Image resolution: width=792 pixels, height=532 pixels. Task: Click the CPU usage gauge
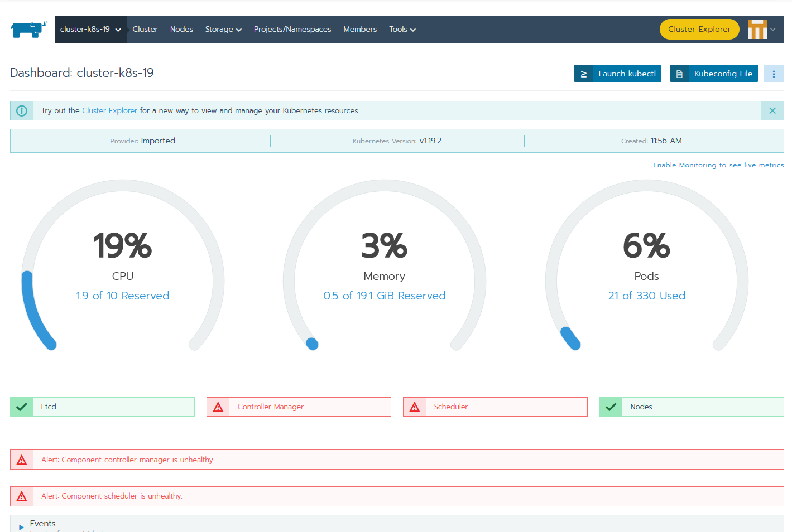[123, 265]
